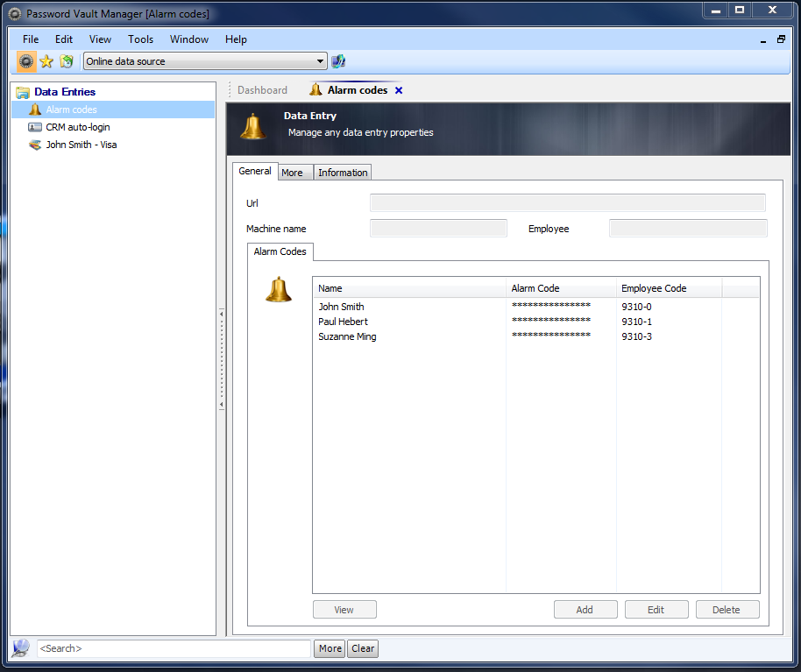
Task: Click the lower splitter arrow
Action: point(221,405)
